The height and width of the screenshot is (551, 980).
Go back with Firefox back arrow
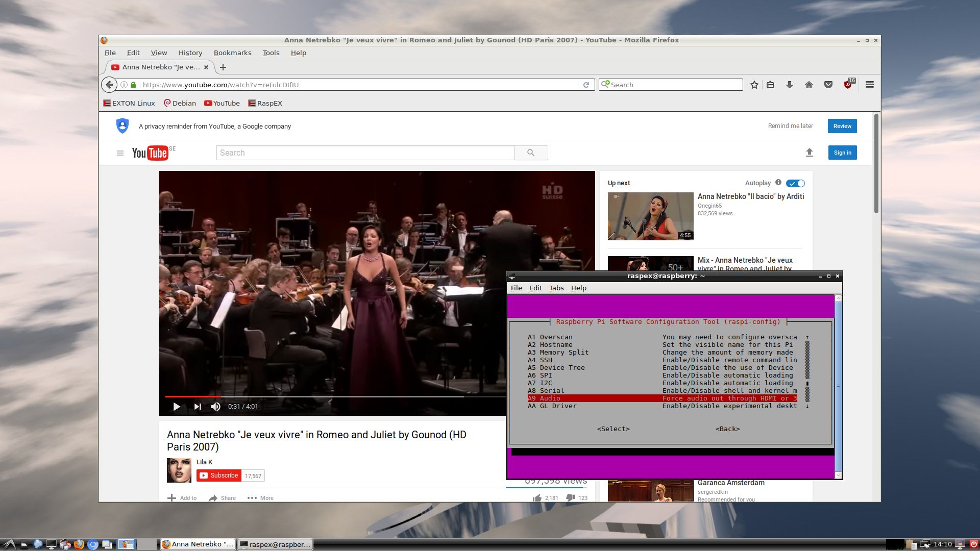(x=109, y=85)
